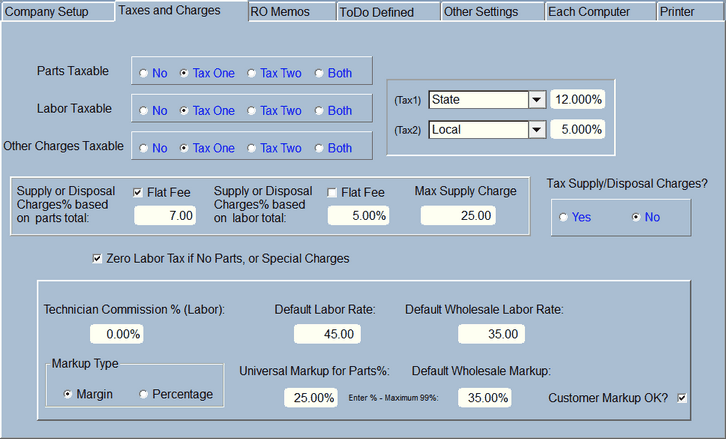Edit Default Labor Rate field 45.00
This screenshot has width=726, height=439.
[x=327, y=334]
